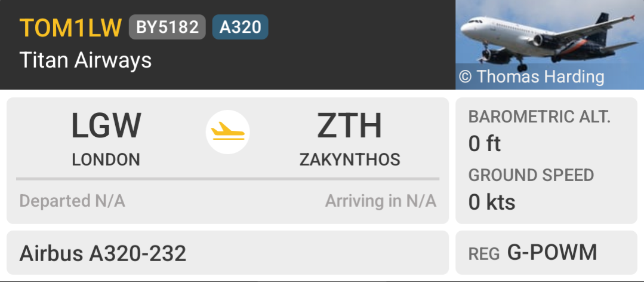Click the G-POWM registration value
Viewport: 644px width, 282px height.
tap(552, 252)
